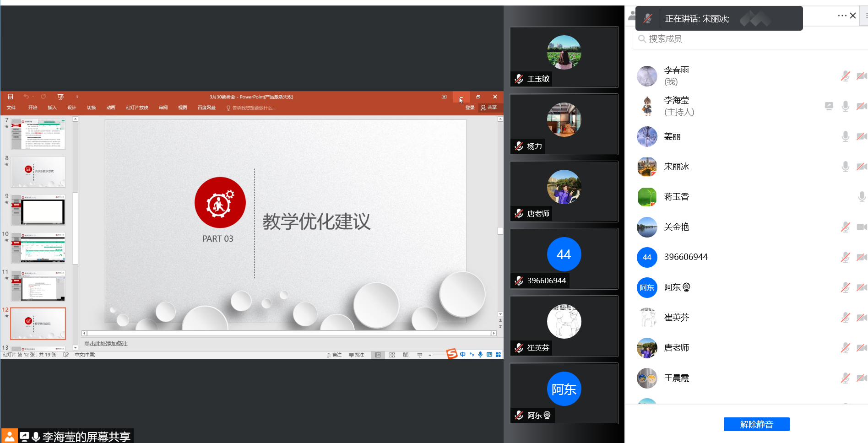Viewport: 868px width, 443px height.
Task: Toggle the muted microphone in the speaking banner
Action: click(x=647, y=19)
